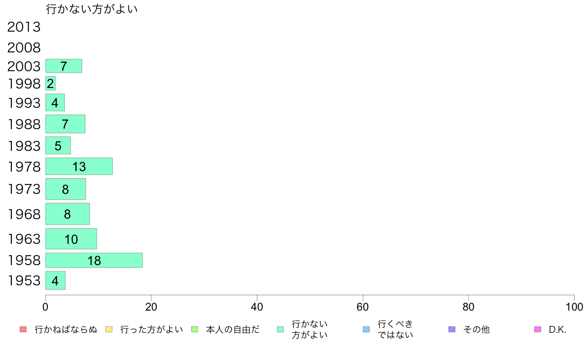The height and width of the screenshot is (364, 588).
Task: Click the purple その他 legend swatch
Action: coord(452,329)
